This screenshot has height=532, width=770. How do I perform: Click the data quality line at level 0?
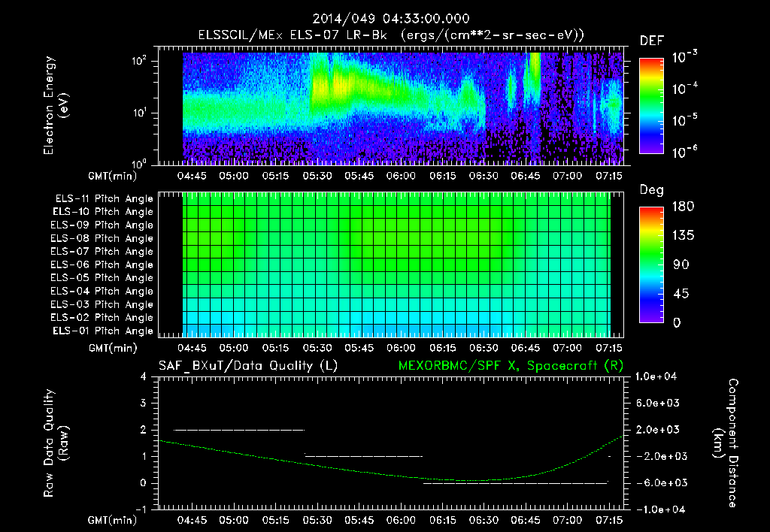516,483
